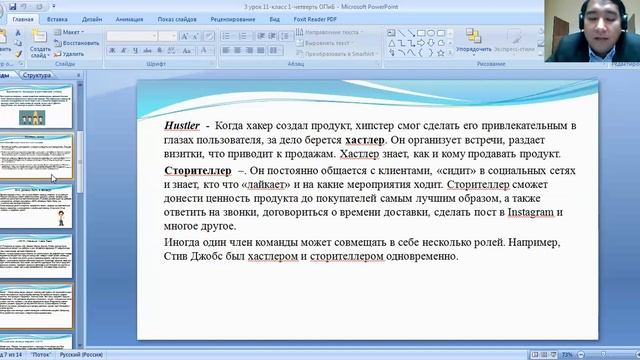The height and width of the screenshot is (360, 640).
Task: Click the Cut scissors icon
Action: (x=18, y=32)
